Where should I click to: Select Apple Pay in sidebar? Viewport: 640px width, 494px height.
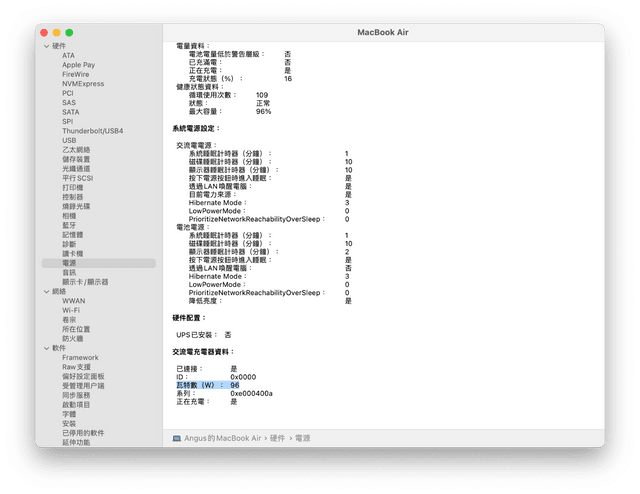(78, 65)
